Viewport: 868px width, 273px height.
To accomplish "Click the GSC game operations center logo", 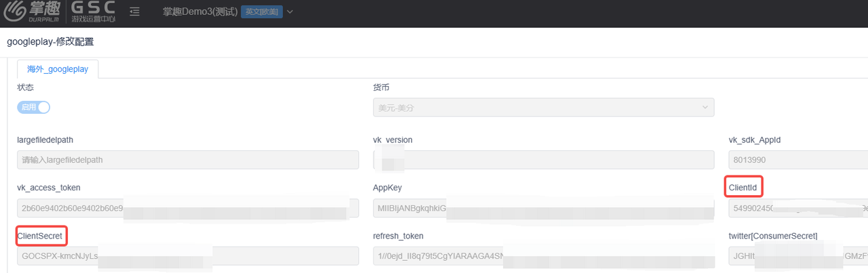I will click(94, 12).
